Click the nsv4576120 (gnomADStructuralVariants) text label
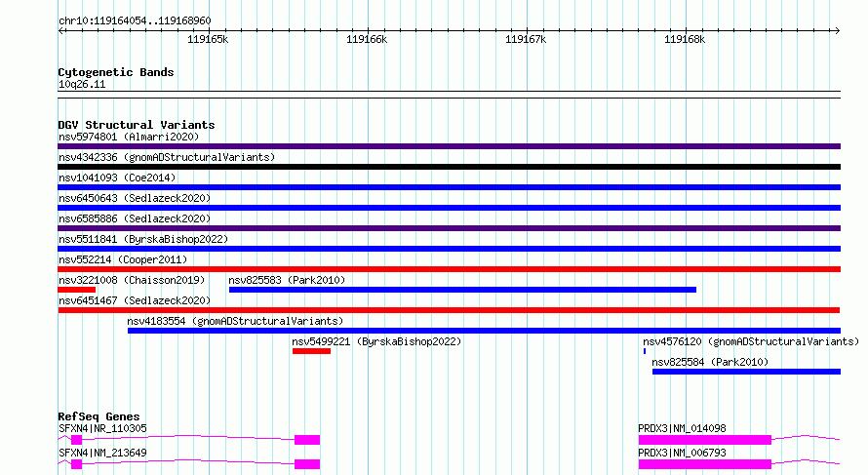 click(751, 341)
